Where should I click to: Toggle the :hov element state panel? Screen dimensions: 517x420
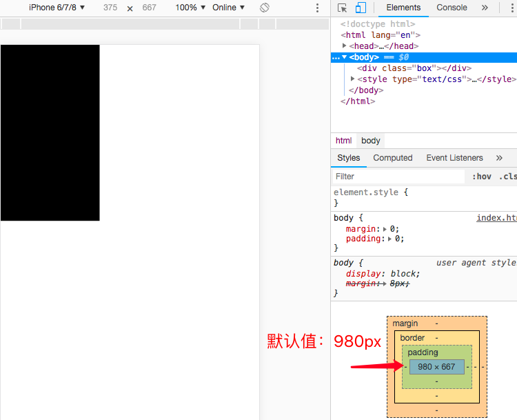click(481, 177)
